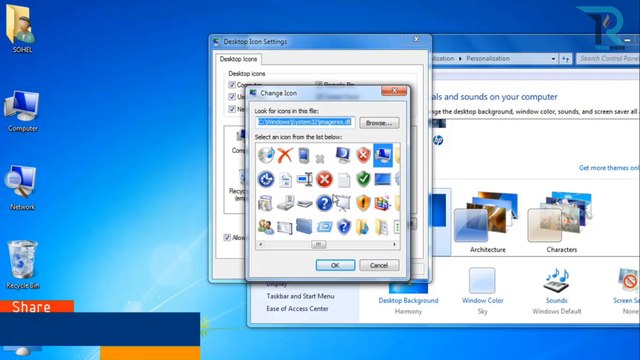This screenshot has height=360, width=640.
Task: Pick the blue flat screen icon
Action: (382, 179)
